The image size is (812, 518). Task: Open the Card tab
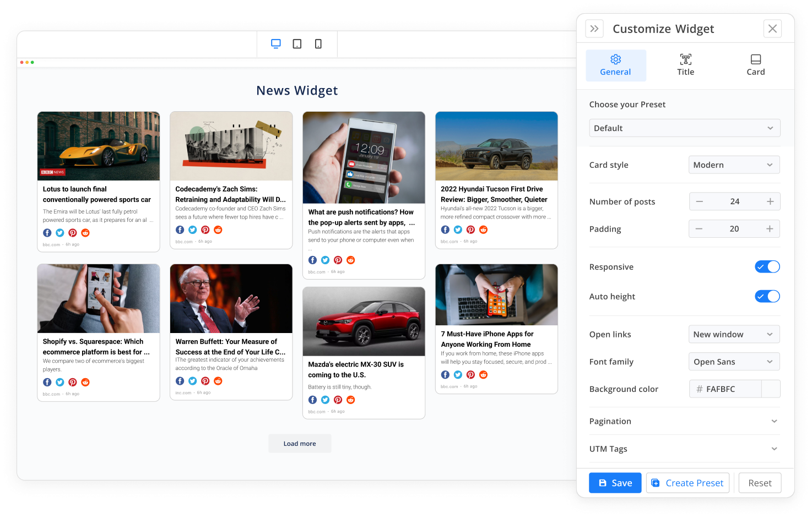coord(755,65)
